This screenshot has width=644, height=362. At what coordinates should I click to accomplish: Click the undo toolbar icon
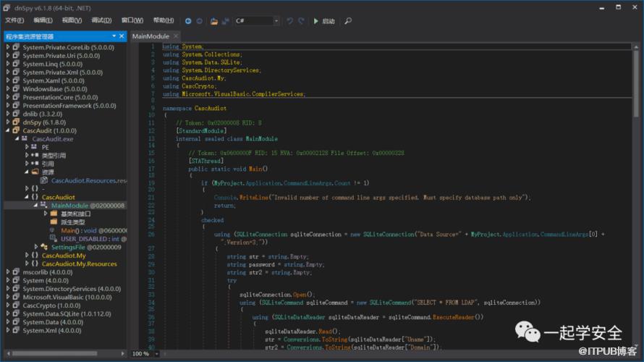click(290, 21)
